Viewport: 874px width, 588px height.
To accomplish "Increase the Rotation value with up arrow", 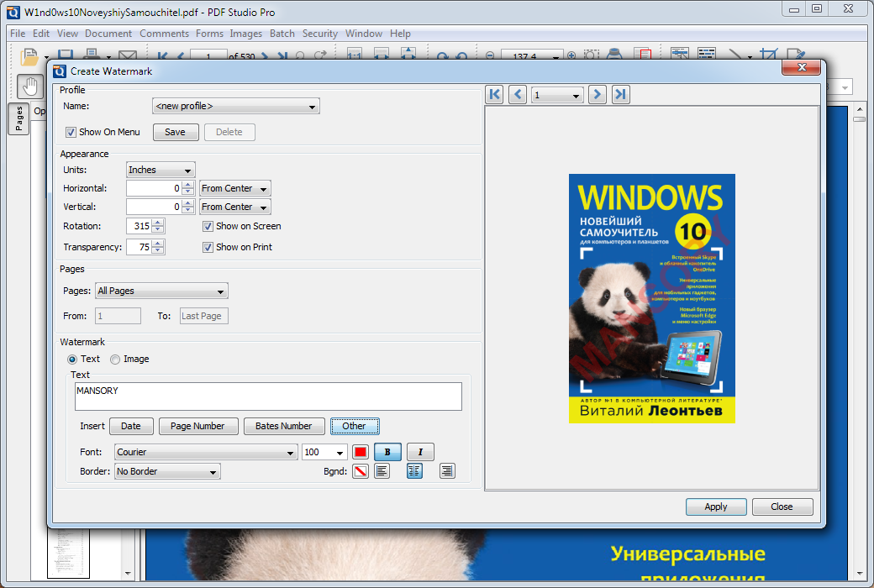I will (158, 223).
